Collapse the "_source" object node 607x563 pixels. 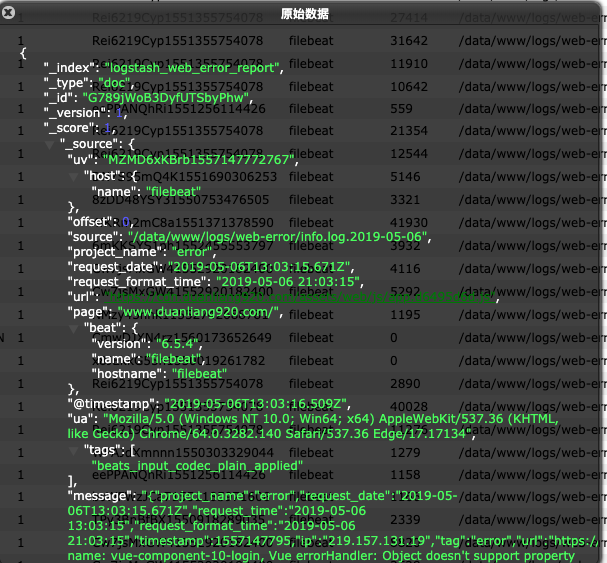(x=49, y=144)
